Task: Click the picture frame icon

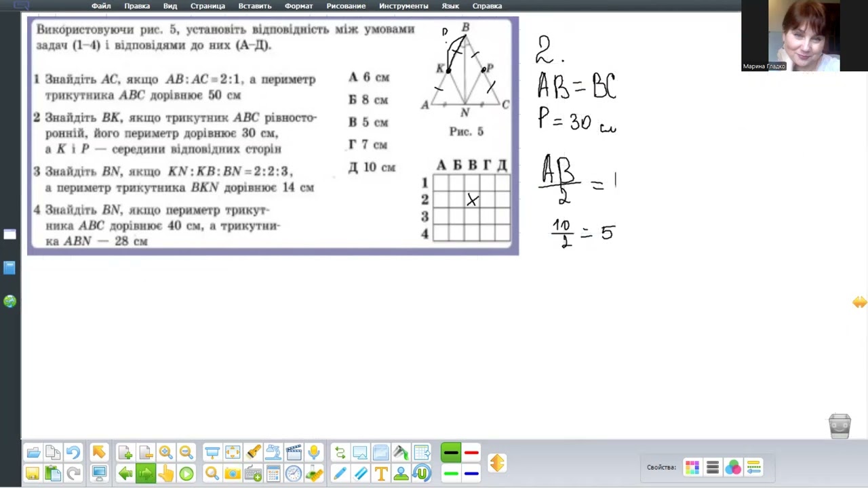Action: [360, 452]
